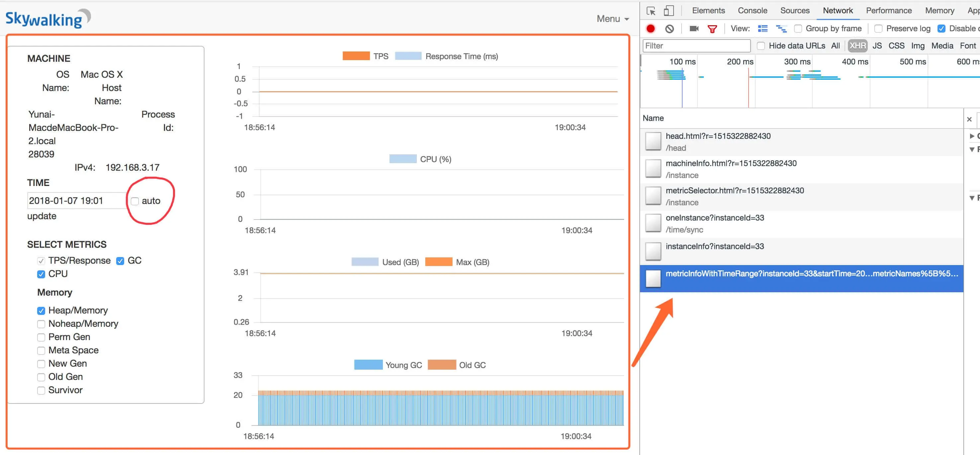Viewport: 980px width, 455px height.
Task: Enable the auto update checkbox
Action: point(135,201)
